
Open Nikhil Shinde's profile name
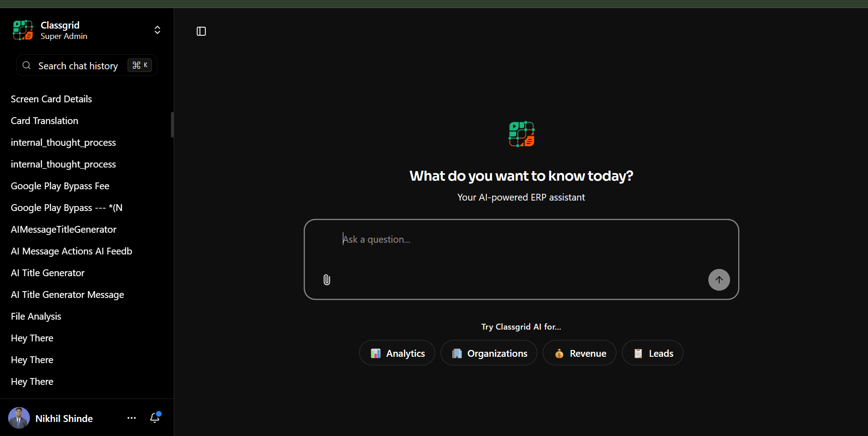coord(64,419)
